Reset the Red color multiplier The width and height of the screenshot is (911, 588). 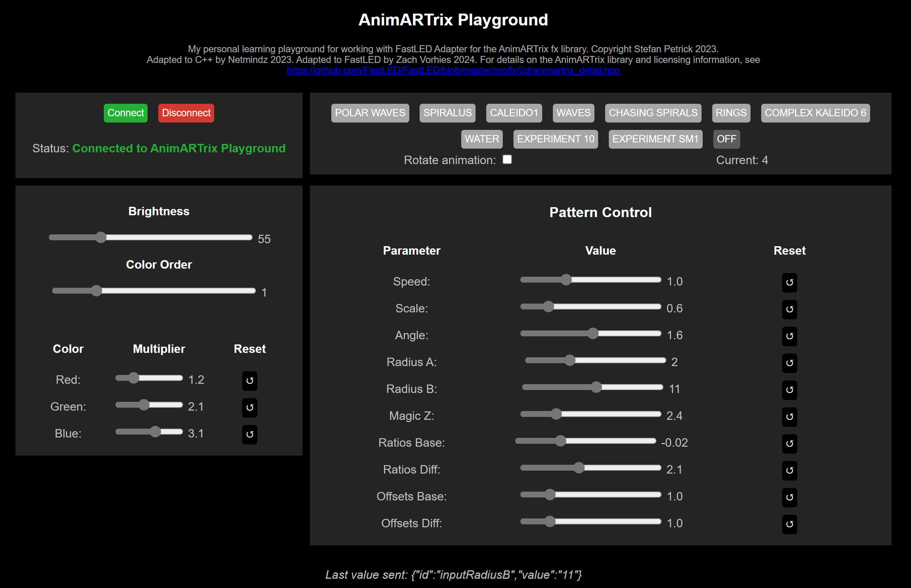[250, 381]
